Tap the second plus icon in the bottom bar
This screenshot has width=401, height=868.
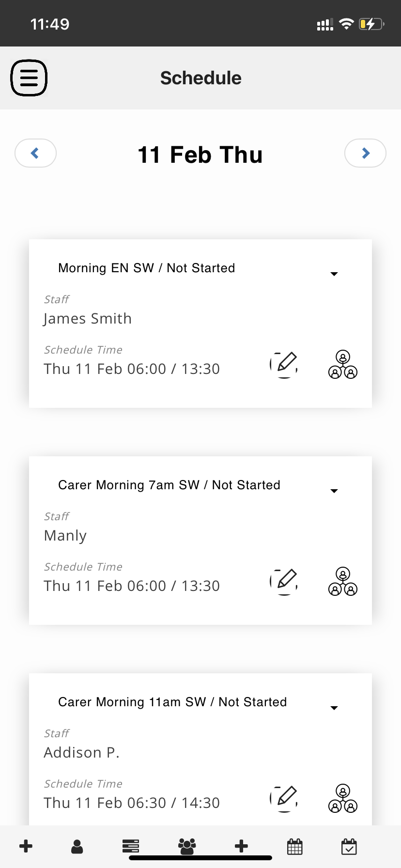pos(241,846)
